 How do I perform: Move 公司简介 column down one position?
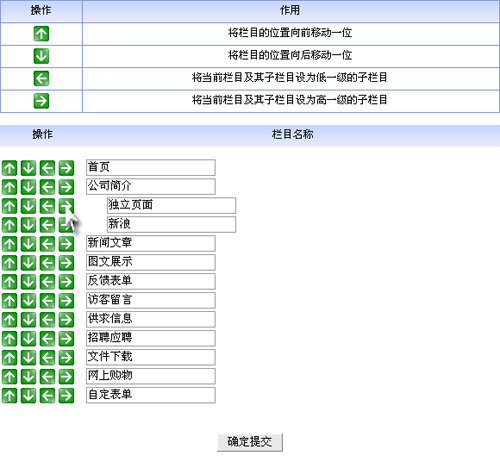pyautogui.click(x=28, y=187)
